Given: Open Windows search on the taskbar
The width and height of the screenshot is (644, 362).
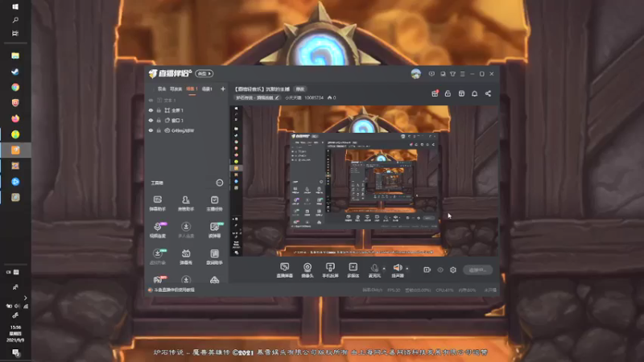Looking at the screenshot, I should tap(15, 20).
